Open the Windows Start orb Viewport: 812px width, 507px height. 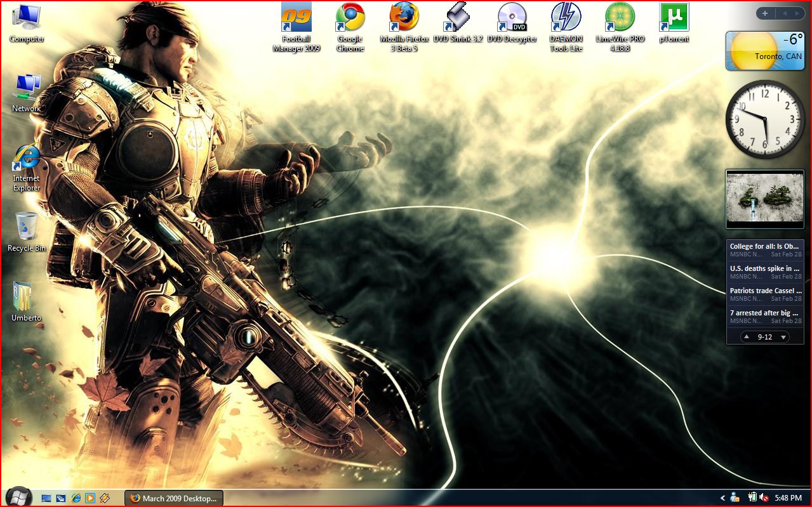click(x=18, y=497)
